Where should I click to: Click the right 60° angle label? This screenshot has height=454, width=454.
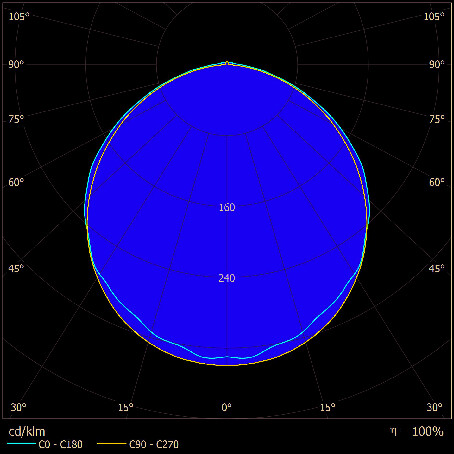click(437, 182)
